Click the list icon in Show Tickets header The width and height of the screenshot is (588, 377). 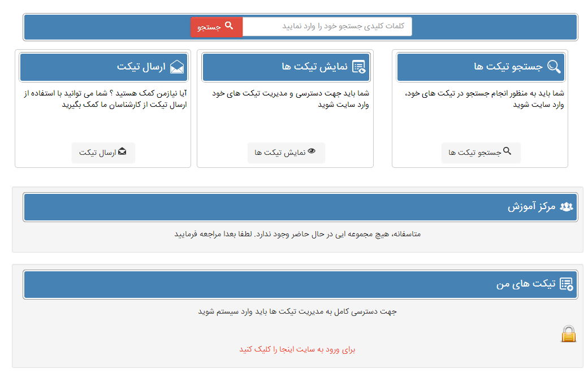pyautogui.click(x=358, y=67)
